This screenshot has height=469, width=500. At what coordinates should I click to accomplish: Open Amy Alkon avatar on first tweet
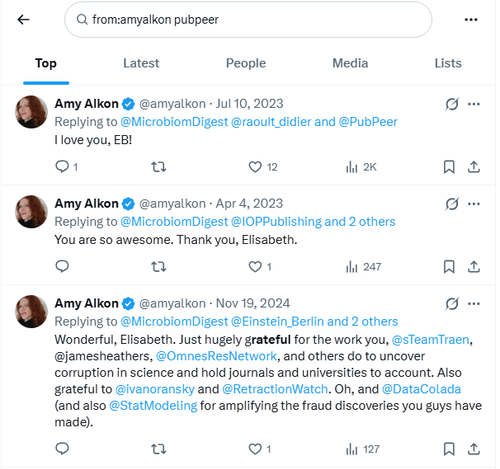pos(31,112)
